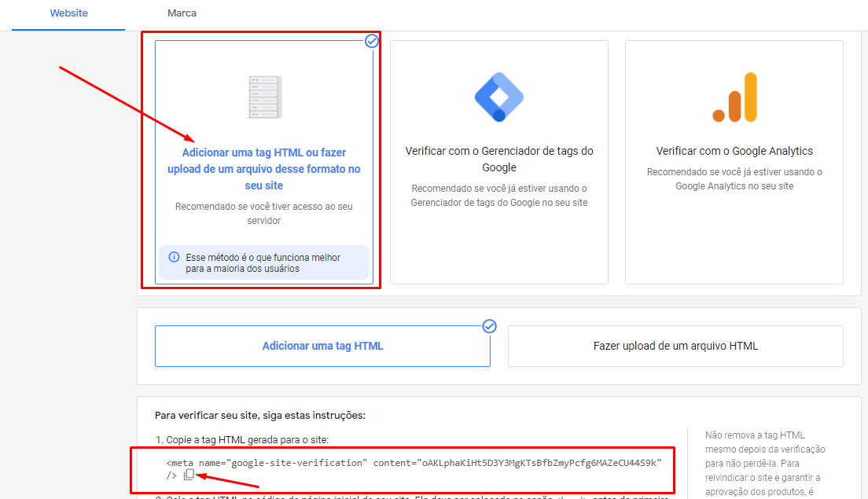Click the Google Tag Manager logo

tap(498, 97)
